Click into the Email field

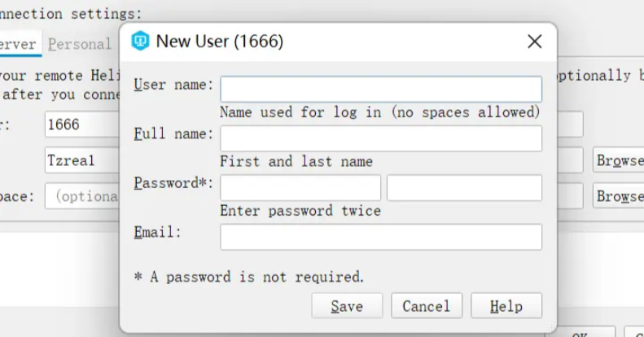[x=380, y=237]
